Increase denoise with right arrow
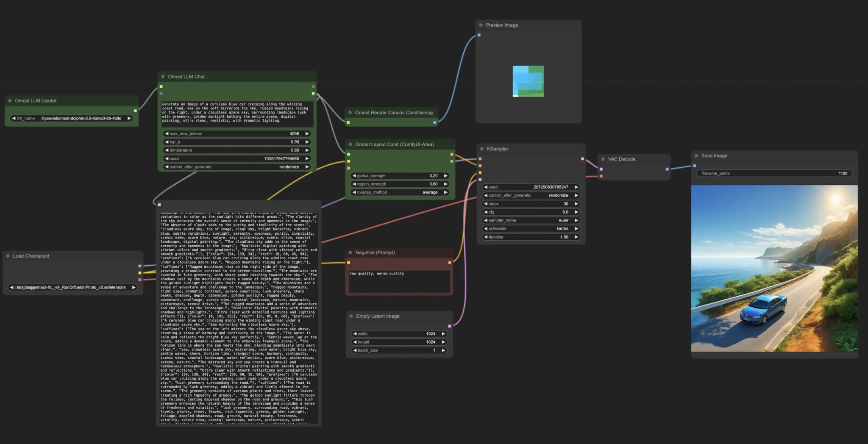This screenshot has width=868, height=444. point(576,237)
